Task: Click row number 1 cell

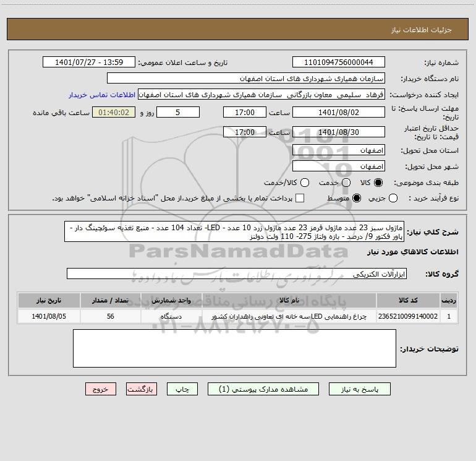Action: point(449,316)
